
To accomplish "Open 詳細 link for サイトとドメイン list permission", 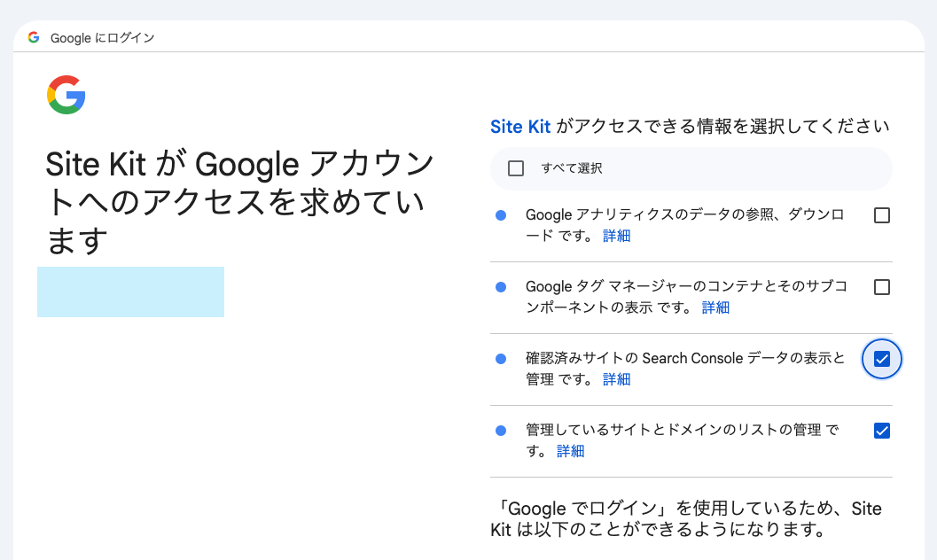I will (x=571, y=451).
